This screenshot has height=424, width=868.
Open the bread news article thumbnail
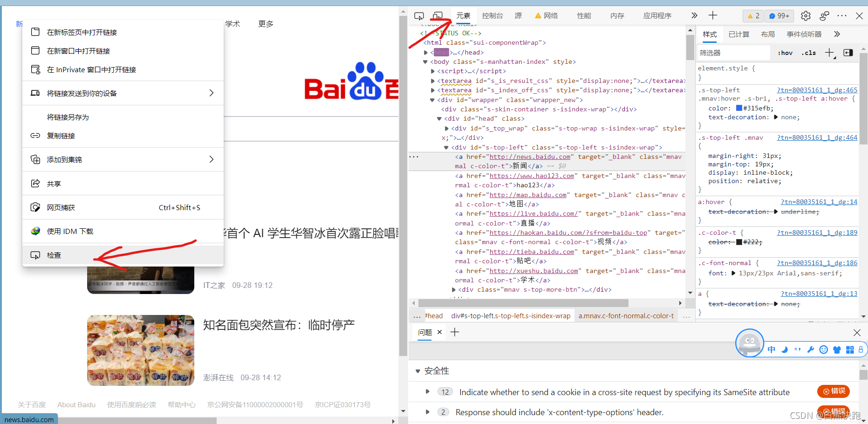[x=141, y=350]
